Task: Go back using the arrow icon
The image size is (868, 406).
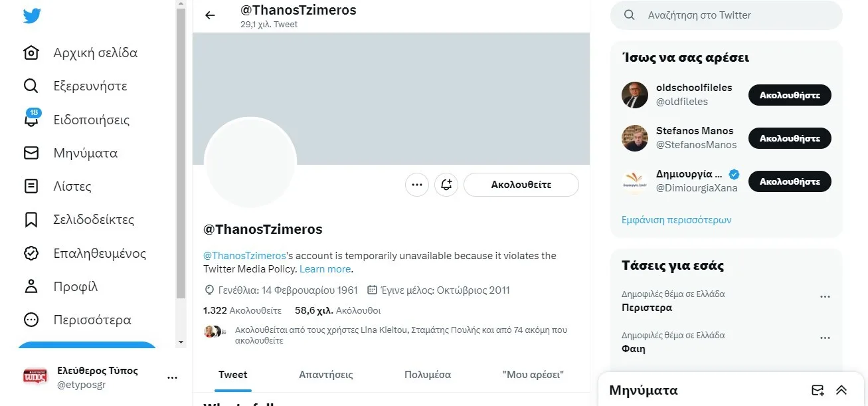Action: point(210,15)
